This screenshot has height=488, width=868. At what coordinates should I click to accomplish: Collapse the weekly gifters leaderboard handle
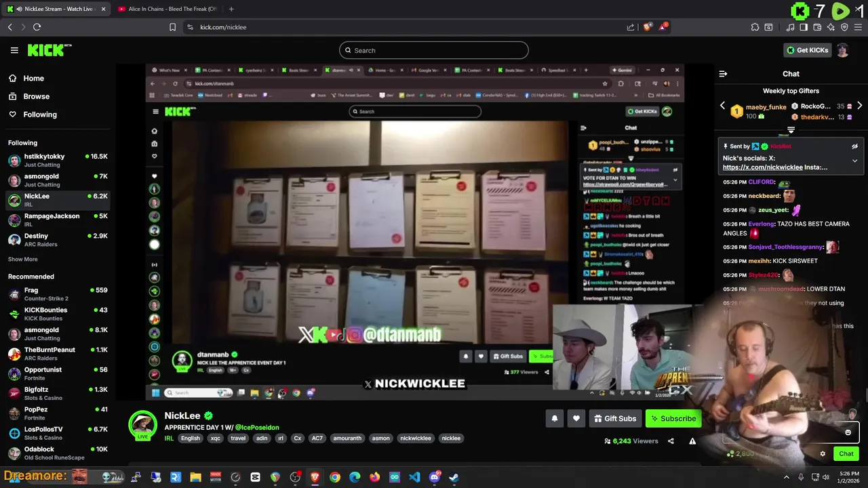pyautogui.click(x=791, y=129)
